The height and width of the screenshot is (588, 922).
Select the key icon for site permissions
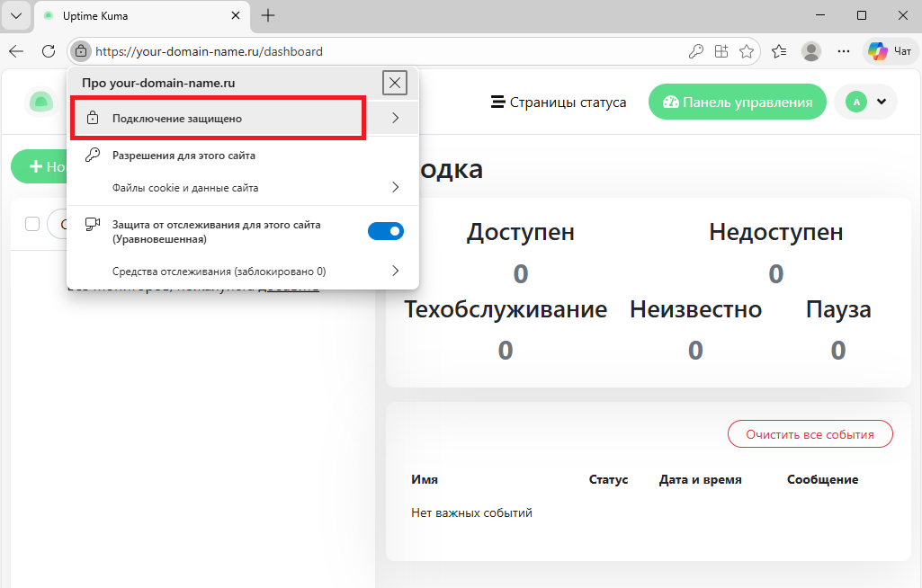tap(91, 155)
